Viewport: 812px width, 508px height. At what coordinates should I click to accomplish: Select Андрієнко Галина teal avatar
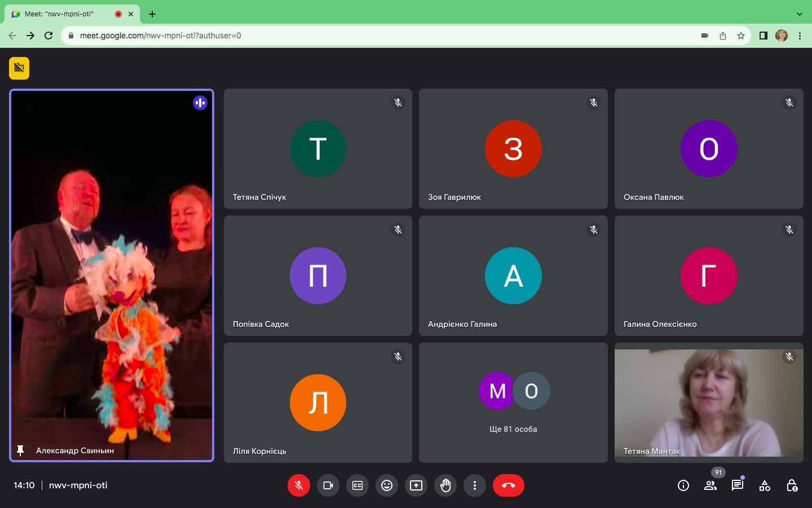pyautogui.click(x=513, y=275)
